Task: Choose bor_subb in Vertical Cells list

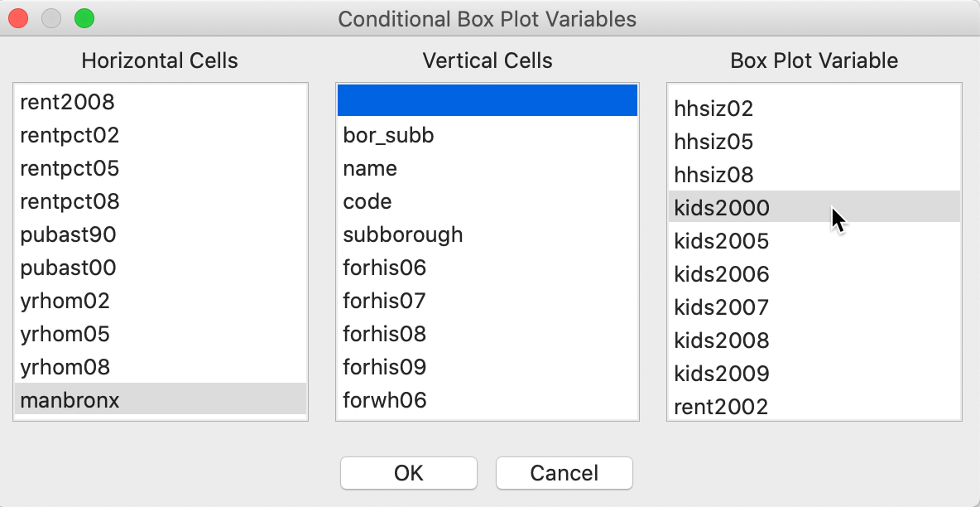Action: [388, 135]
